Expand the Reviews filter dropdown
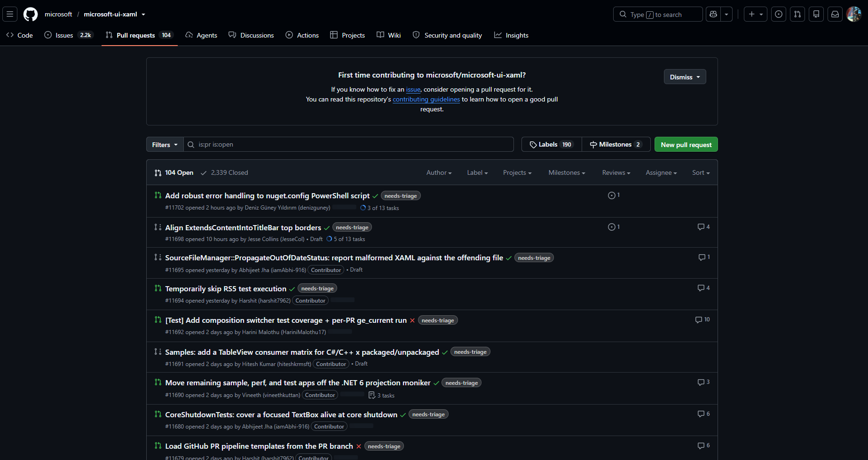 pyautogui.click(x=616, y=173)
